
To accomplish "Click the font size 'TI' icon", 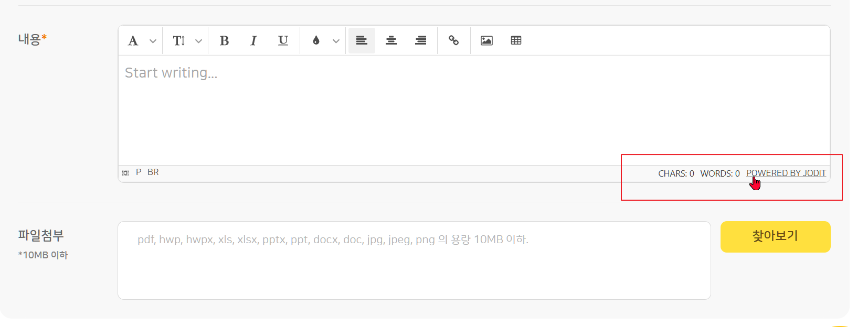I will [179, 41].
